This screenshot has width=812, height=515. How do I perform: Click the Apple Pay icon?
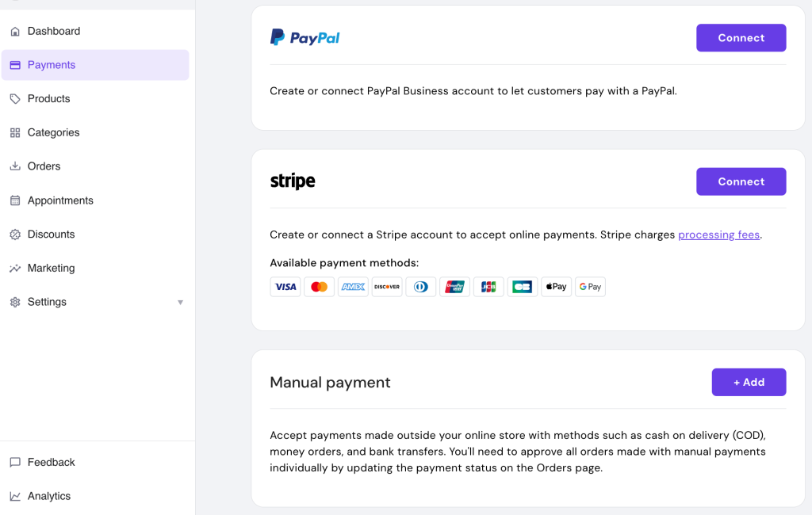coord(556,286)
